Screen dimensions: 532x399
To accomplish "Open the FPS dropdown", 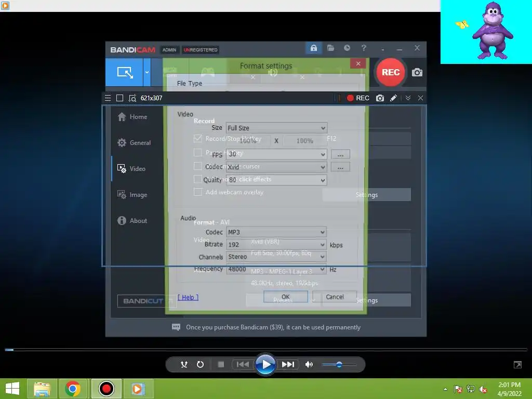I will pyautogui.click(x=276, y=154).
